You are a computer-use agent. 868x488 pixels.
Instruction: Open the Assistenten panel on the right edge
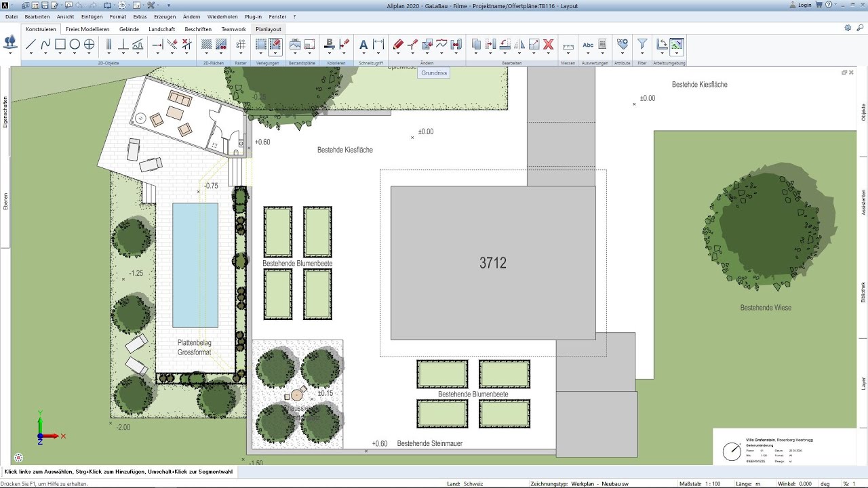[x=863, y=202]
